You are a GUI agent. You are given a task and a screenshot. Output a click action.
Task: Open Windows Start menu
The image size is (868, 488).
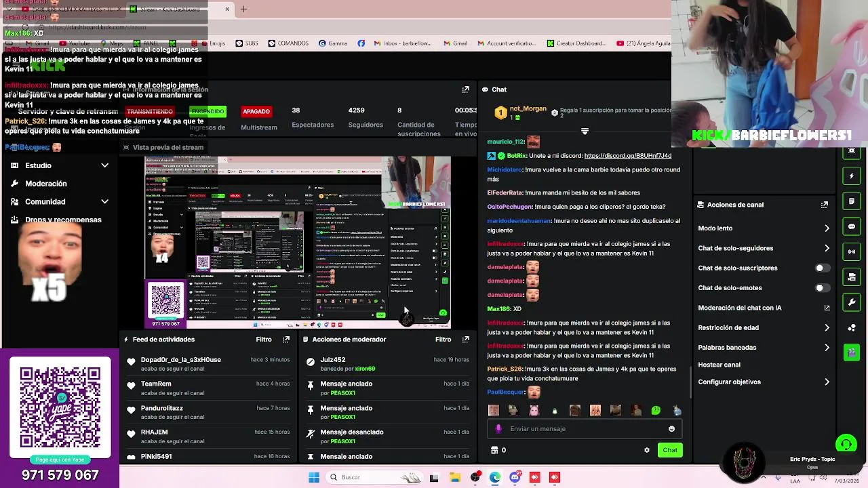pos(314,477)
